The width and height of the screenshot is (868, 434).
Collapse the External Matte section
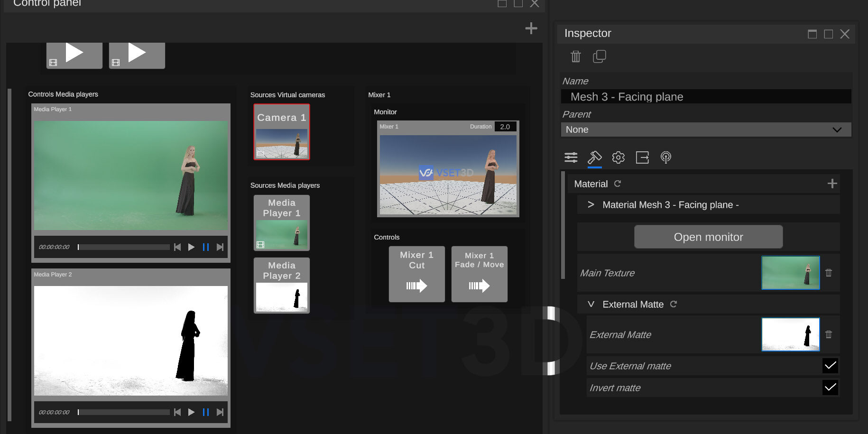(591, 304)
